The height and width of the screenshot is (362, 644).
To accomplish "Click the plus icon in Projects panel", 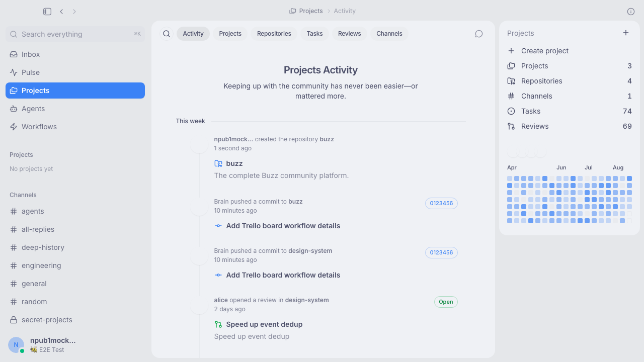I will coord(626,33).
